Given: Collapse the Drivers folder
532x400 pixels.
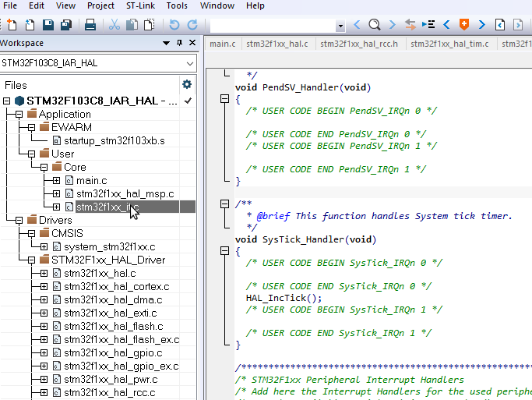Looking at the screenshot, I should point(19,221).
